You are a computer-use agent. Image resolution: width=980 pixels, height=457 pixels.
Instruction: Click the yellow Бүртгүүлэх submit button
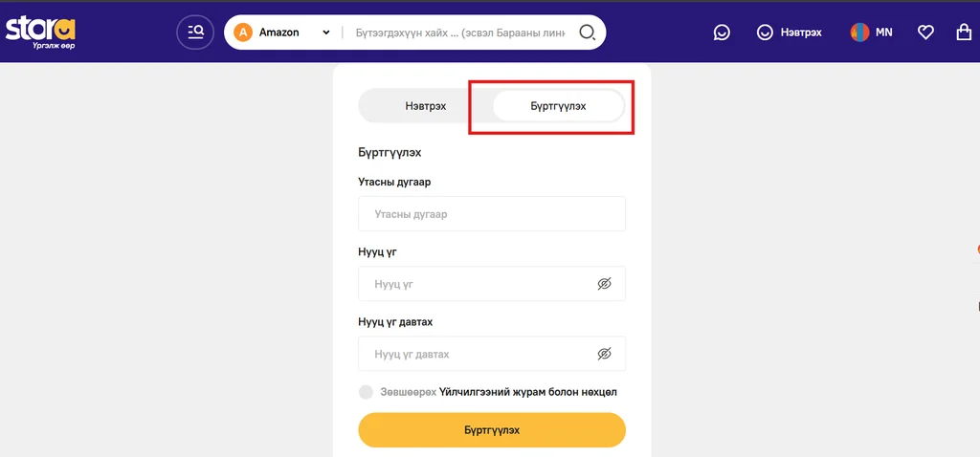click(492, 430)
